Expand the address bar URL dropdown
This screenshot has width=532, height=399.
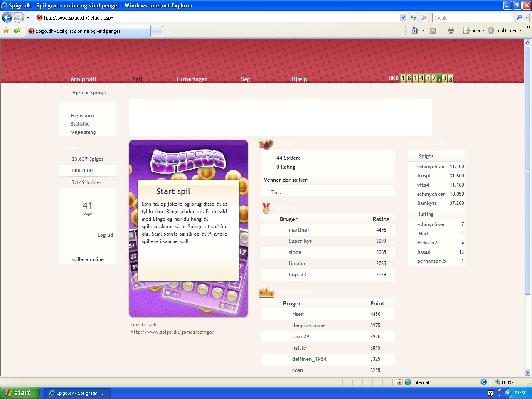403,17
